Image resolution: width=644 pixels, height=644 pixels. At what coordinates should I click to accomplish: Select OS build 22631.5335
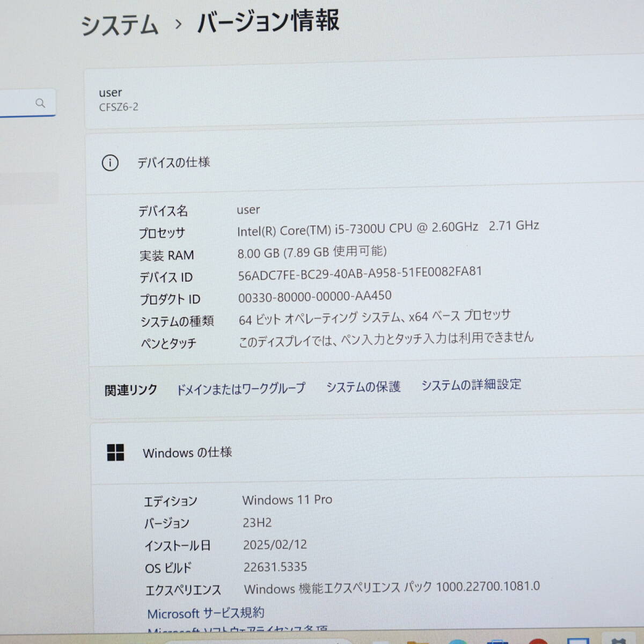pos(275,567)
